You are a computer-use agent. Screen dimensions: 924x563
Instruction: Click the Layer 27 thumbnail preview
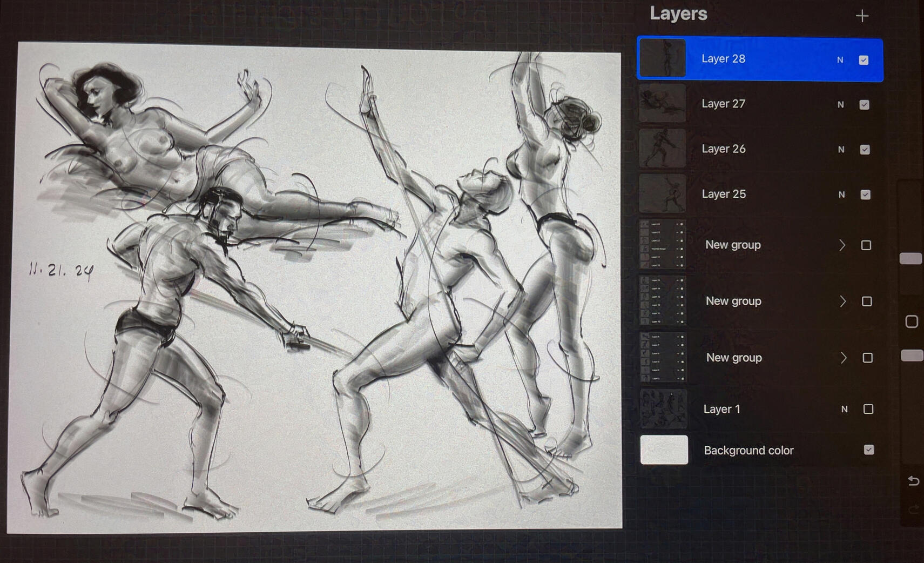[662, 103]
